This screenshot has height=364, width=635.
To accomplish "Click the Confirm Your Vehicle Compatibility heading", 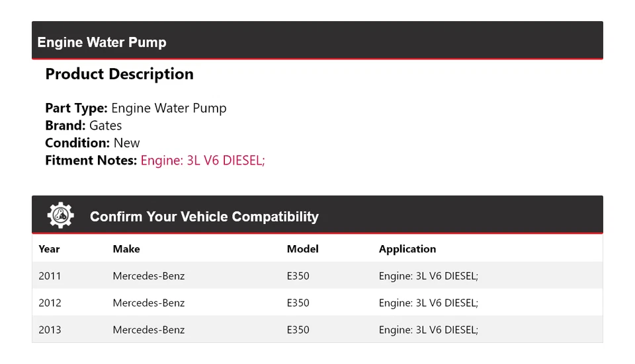I will [x=204, y=217].
